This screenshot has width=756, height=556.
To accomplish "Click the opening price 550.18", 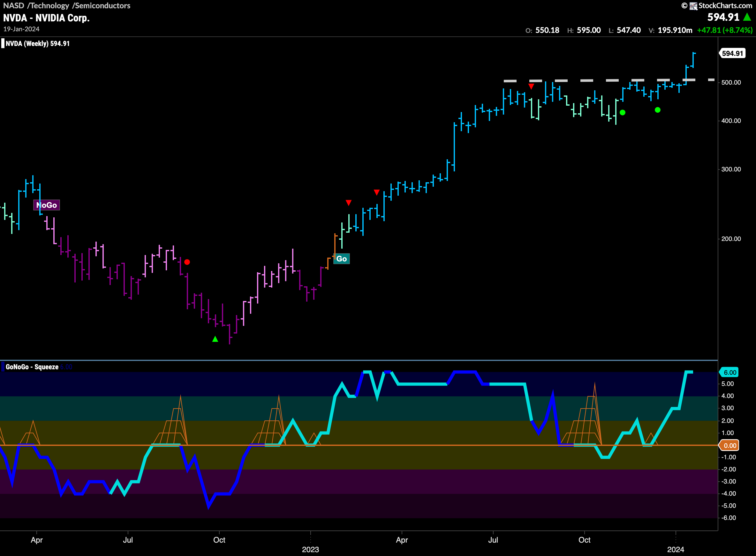I will [x=547, y=30].
